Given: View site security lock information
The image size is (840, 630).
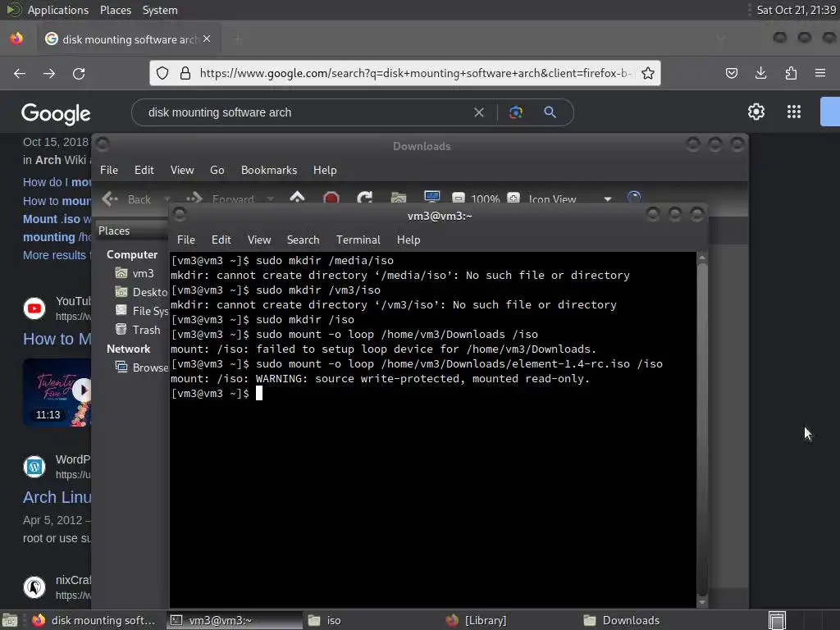Looking at the screenshot, I should [x=185, y=73].
